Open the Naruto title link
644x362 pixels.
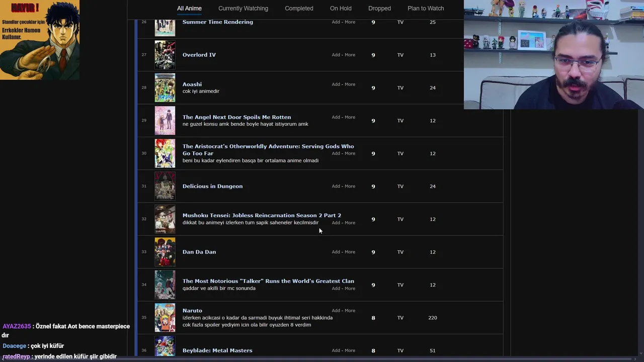192,311
